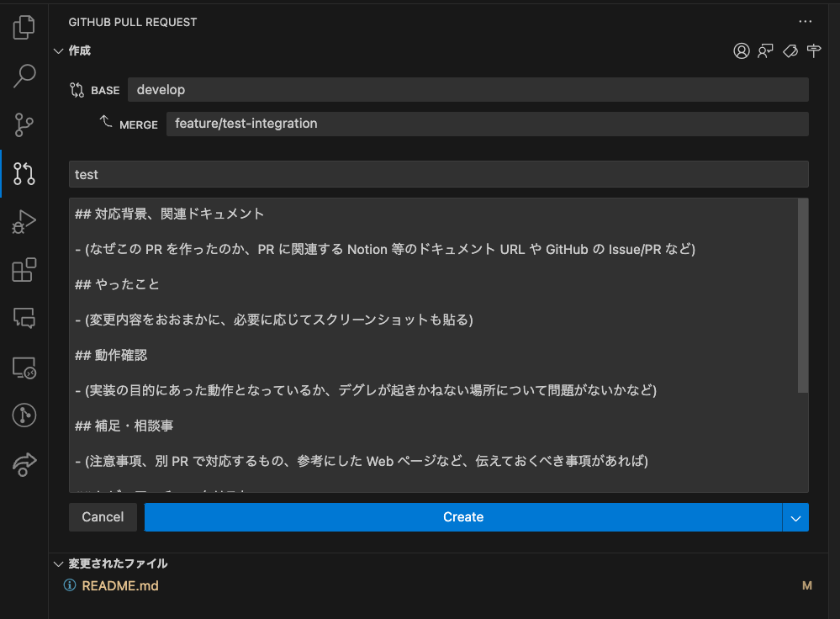
Task: Open the panel's more actions ellipsis
Action: point(806,21)
